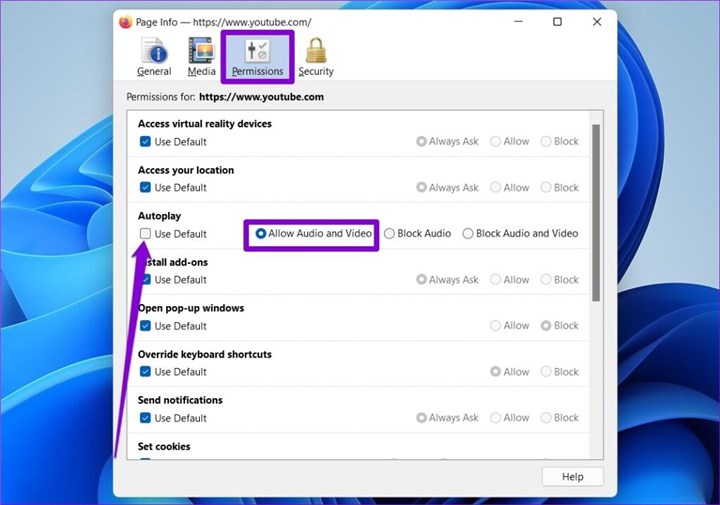Click the permissions list vertical scrollbar thumb

tap(596, 213)
